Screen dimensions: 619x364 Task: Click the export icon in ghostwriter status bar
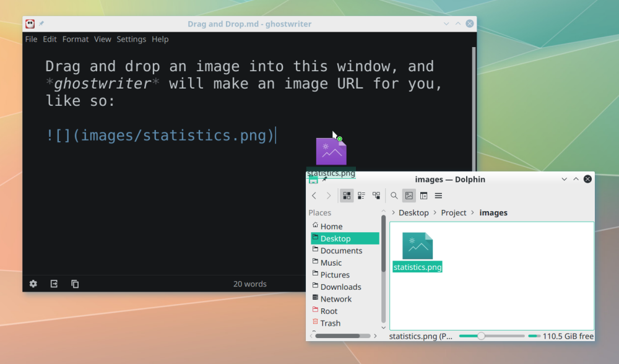coord(54,284)
